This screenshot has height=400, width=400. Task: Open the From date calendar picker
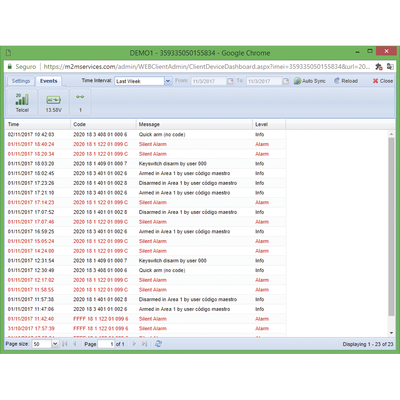[230, 81]
